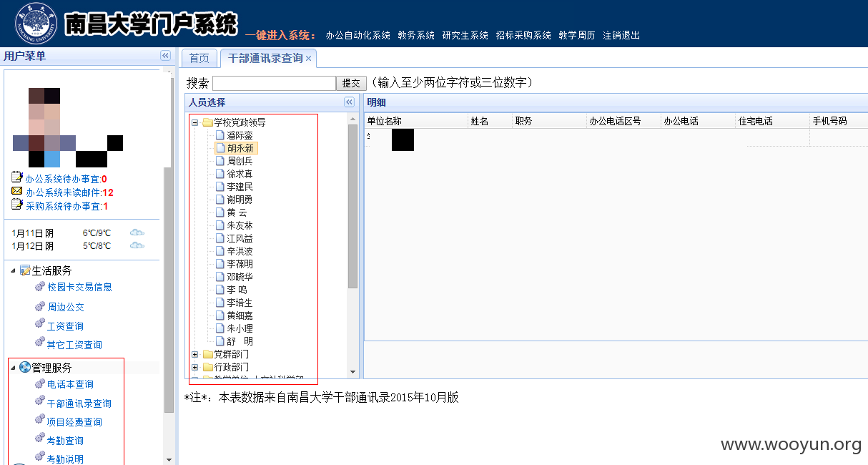Focus the 搜索 text input field
This screenshot has width=868, height=465.
[x=274, y=84]
